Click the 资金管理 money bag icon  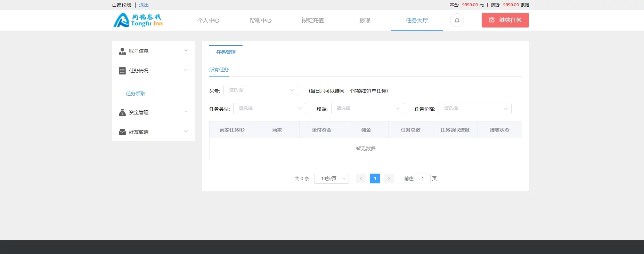(x=122, y=112)
